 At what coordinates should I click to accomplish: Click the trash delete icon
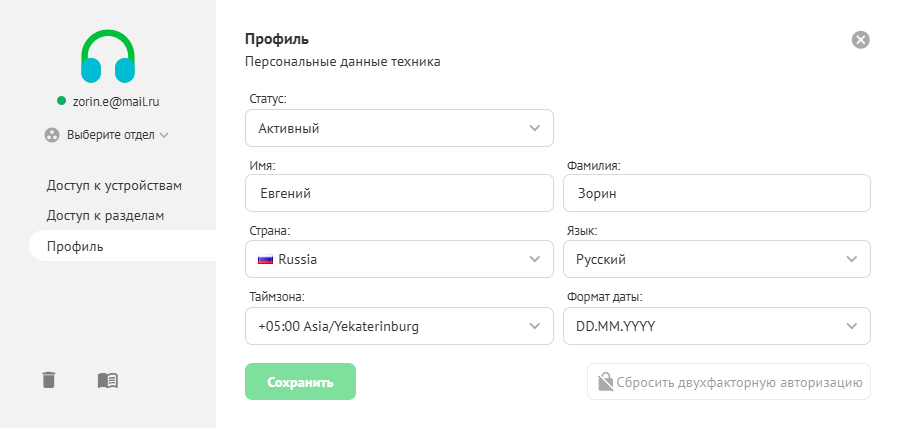click(x=49, y=379)
